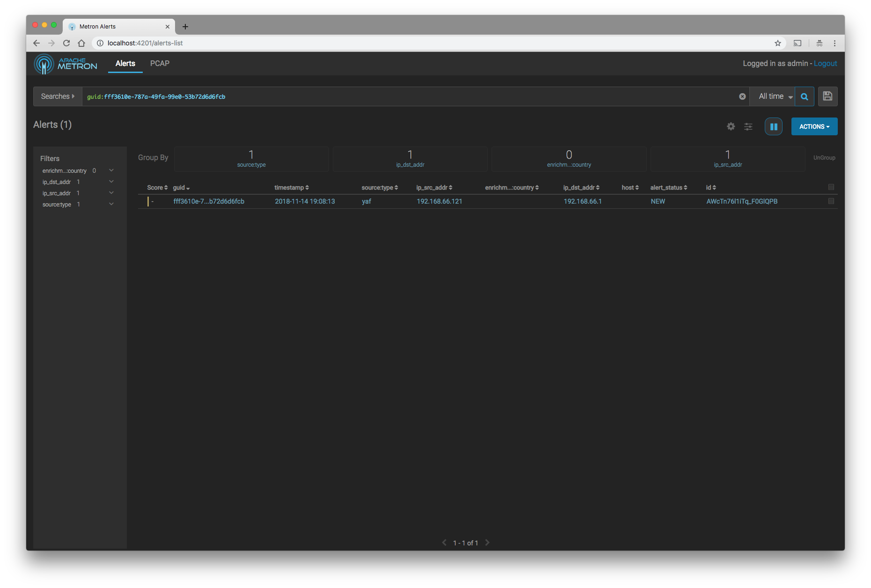The height and width of the screenshot is (588, 871).
Task: Select the Alerts tab
Action: (x=125, y=64)
